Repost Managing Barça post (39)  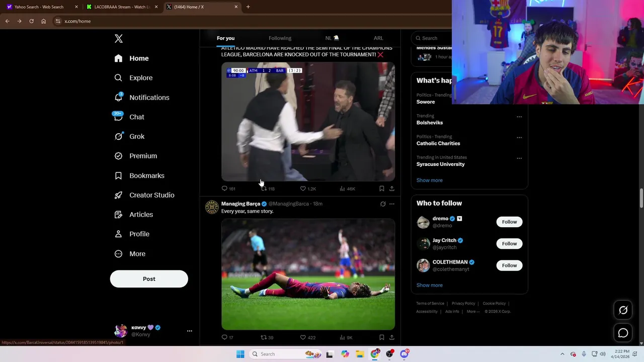(267, 337)
